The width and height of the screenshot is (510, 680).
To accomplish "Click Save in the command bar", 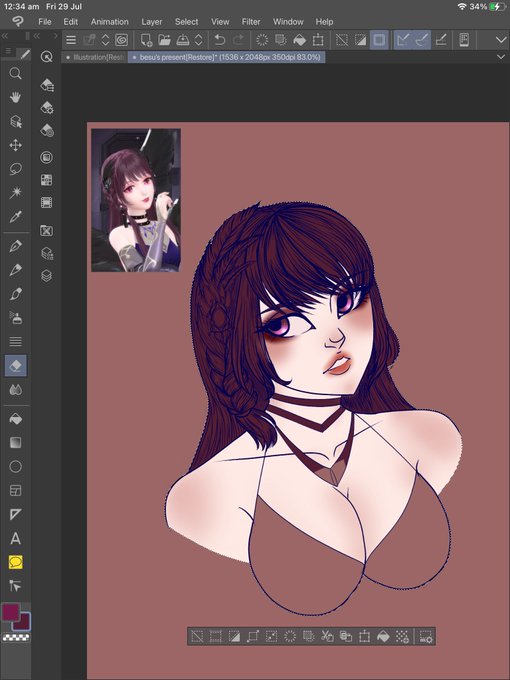I will [183, 40].
